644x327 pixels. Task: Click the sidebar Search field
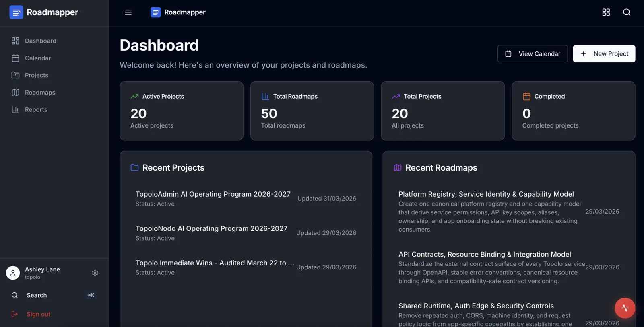click(52, 295)
